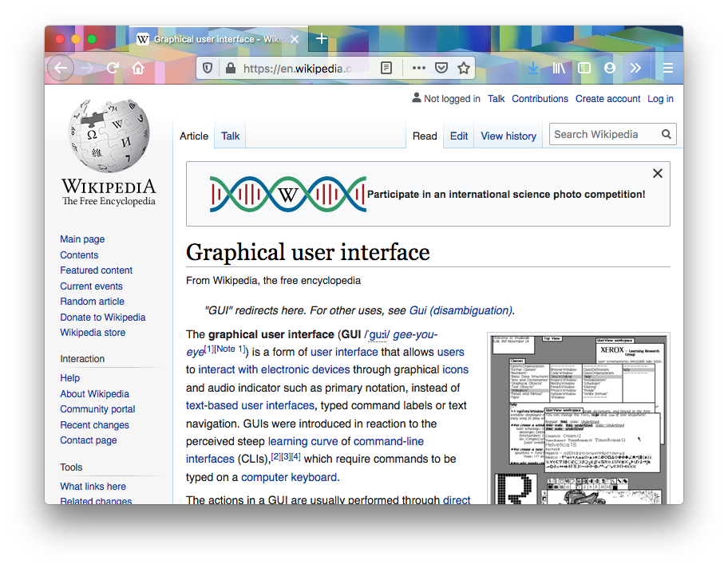Click the Home button
Image resolution: width=728 pixels, height=568 pixels.
coord(139,69)
